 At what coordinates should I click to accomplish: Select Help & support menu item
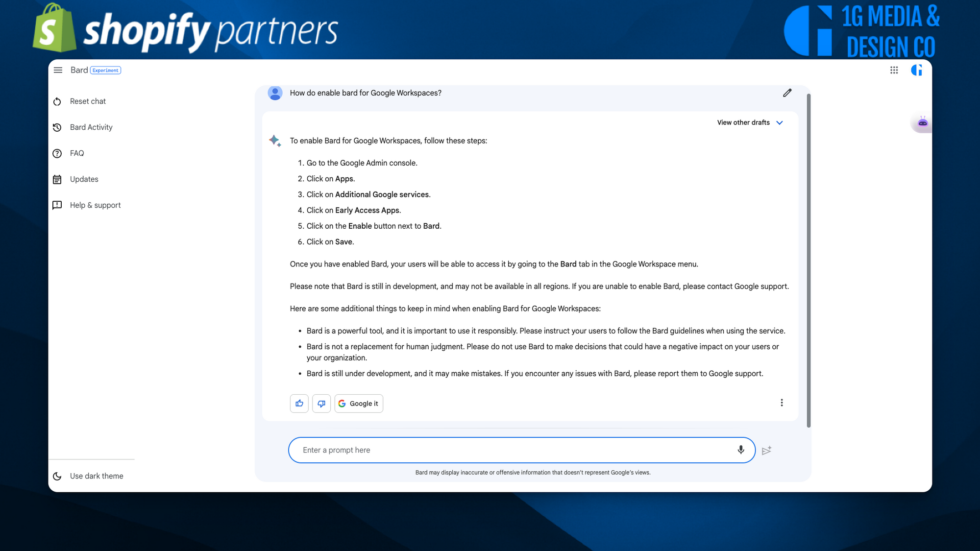tap(95, 205)
